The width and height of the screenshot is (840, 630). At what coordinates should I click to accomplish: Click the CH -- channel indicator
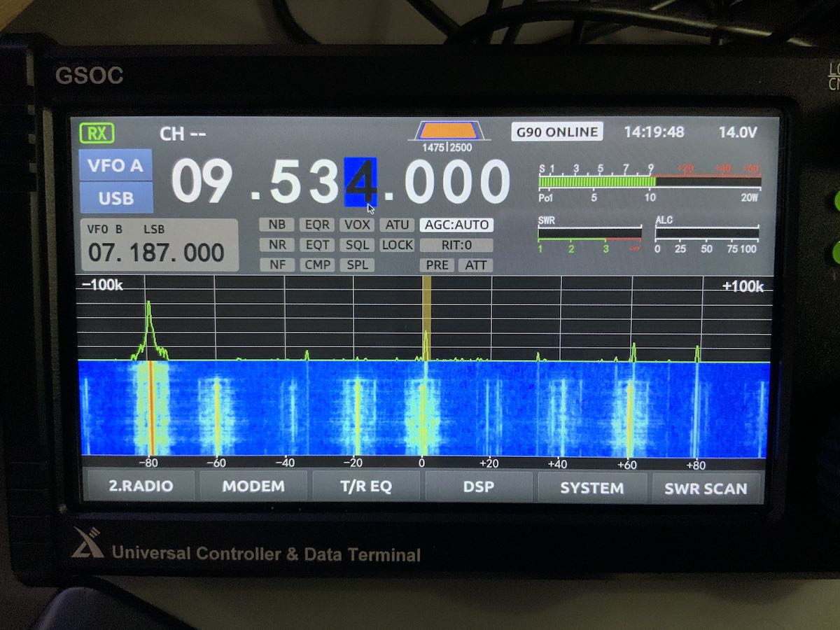(x=183, y=134)
